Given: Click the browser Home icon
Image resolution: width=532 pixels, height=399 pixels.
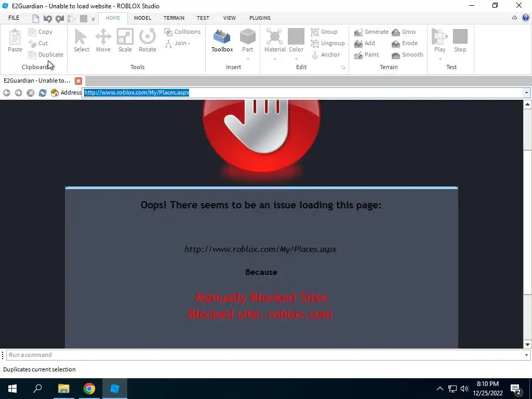Looking at the screenshot, I should coord(55,92).
